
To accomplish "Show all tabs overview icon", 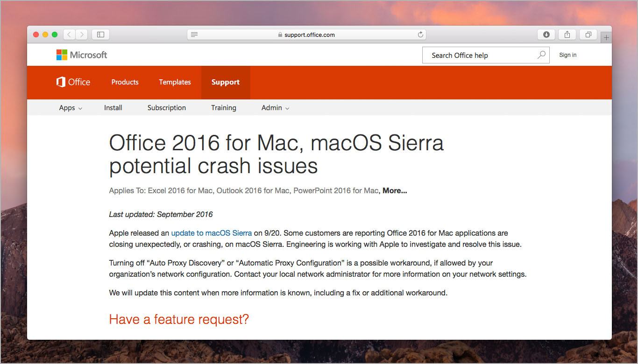I will click(588, 35).
